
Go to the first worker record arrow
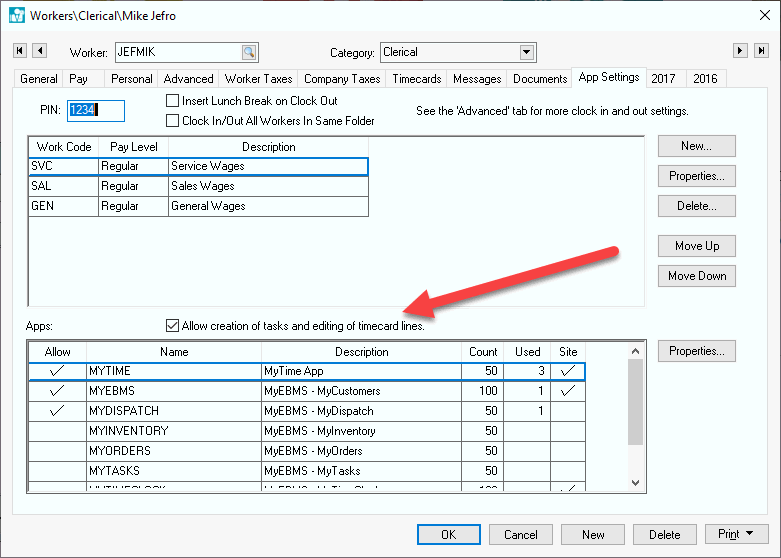(19, 51)
